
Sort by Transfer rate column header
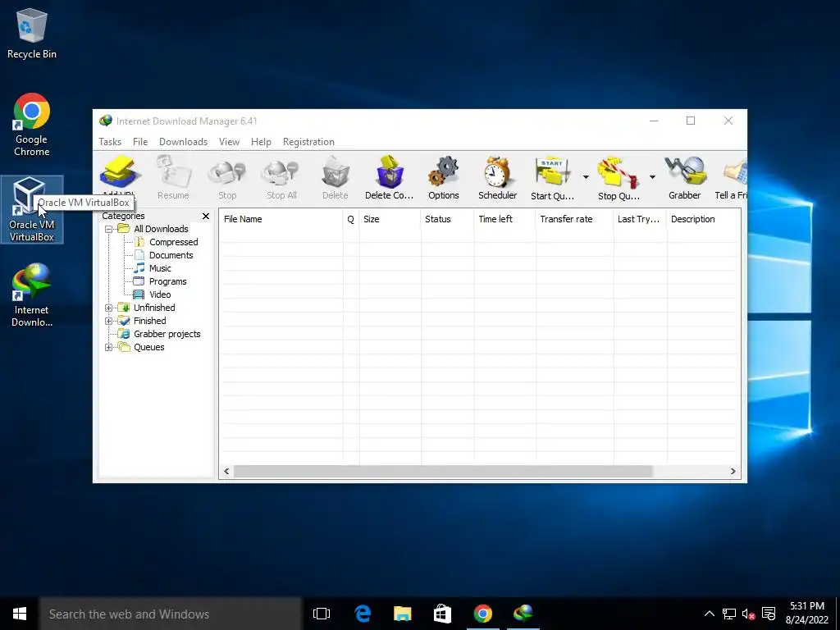[574, 219]
